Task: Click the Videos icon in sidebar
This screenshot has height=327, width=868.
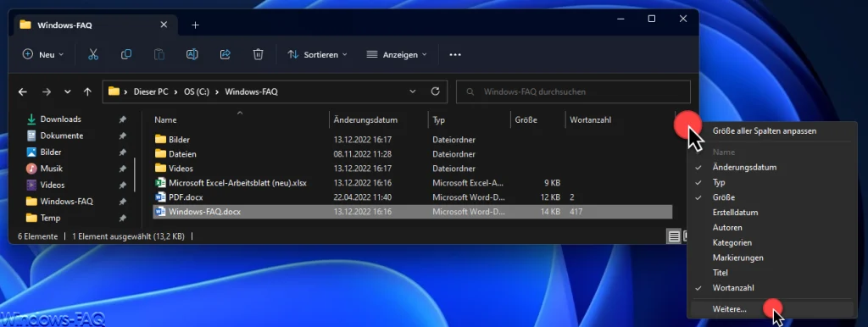Action: [x=31, y=185]
